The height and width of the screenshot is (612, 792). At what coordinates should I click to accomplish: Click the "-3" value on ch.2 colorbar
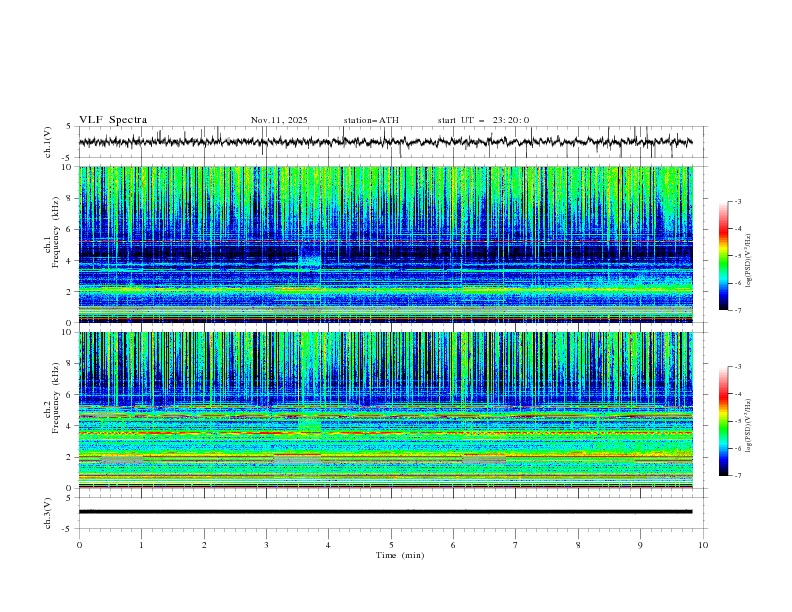click(x=737, y=367)
